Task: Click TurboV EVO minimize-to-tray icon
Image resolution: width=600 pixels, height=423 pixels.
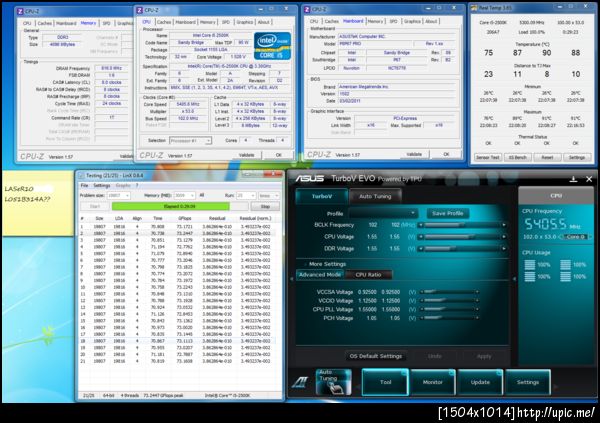Action: (573, 179)
